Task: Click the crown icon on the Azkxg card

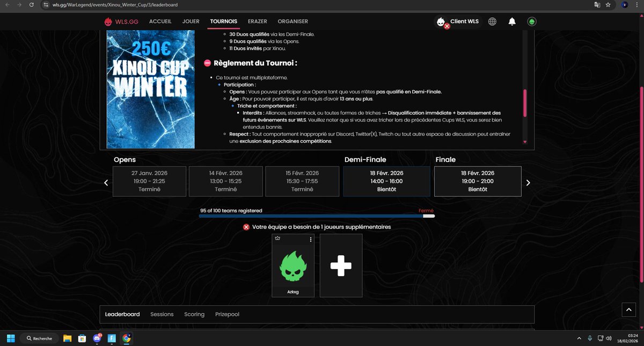Action: [x=277, y=238]
